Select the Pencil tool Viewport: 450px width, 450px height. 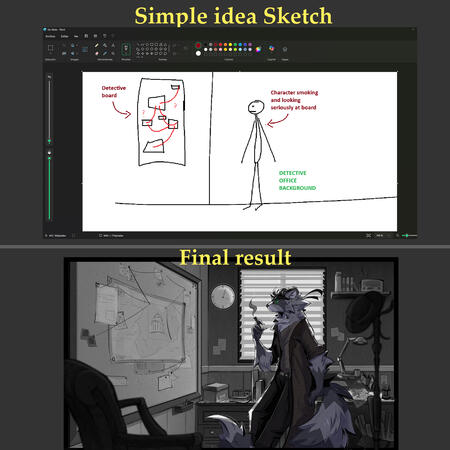[x=97, y=45]
